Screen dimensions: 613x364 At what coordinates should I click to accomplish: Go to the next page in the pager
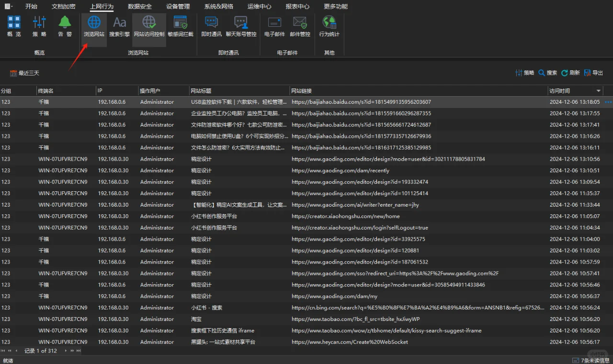(72, 351)
